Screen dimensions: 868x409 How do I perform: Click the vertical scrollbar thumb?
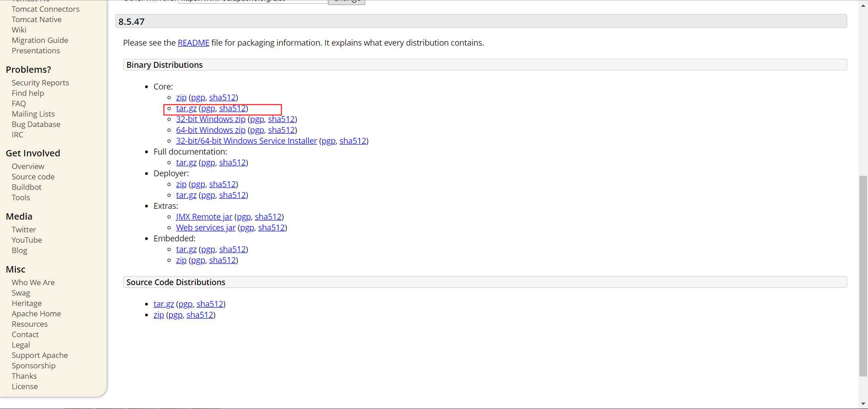tap(863, 276)
